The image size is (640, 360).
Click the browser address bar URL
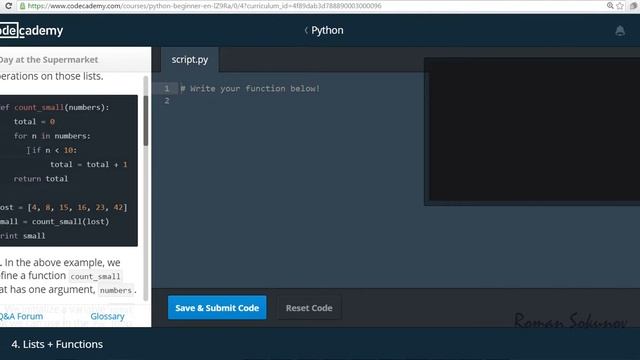204,6
